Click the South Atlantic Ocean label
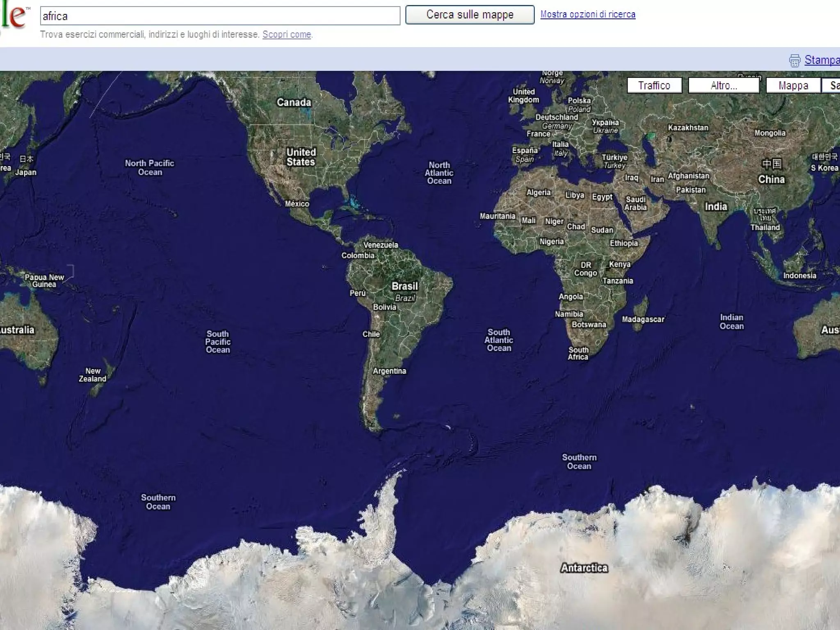 pos(499,340)
